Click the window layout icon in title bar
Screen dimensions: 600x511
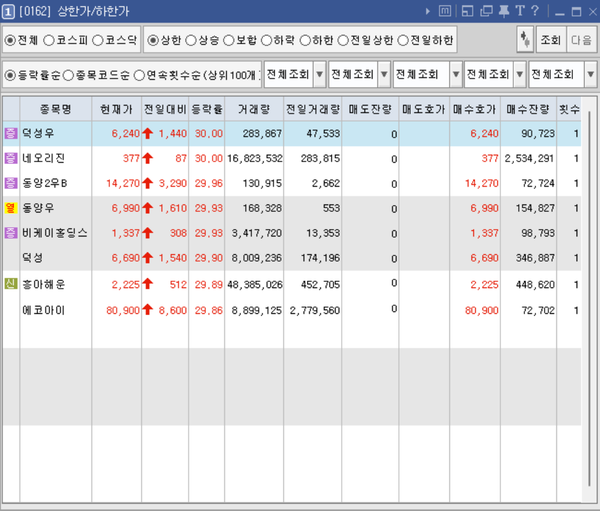467,11
